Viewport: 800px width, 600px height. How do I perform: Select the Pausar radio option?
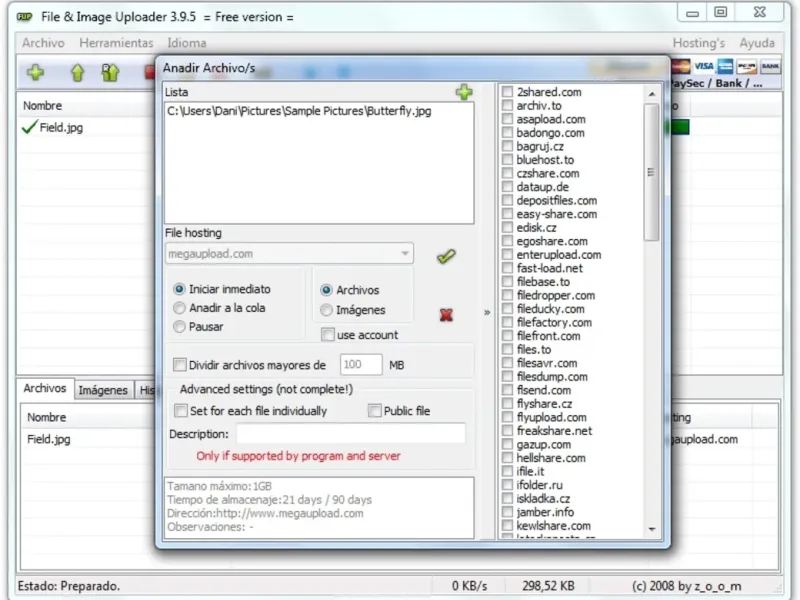179,327
